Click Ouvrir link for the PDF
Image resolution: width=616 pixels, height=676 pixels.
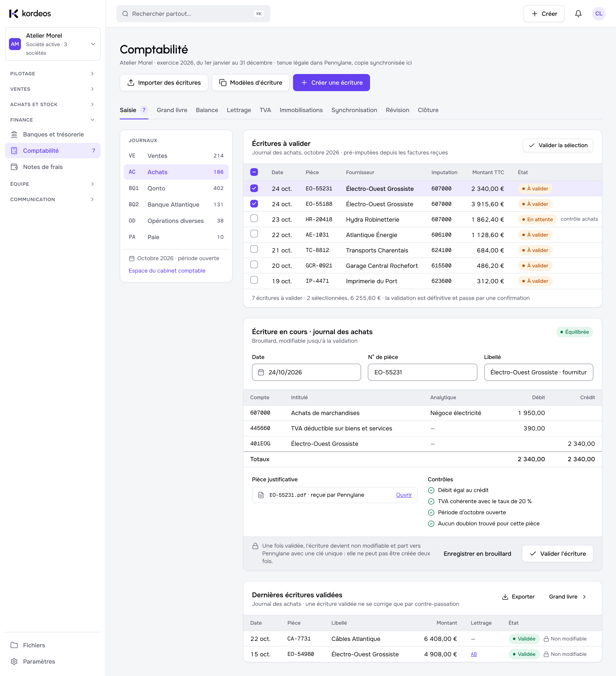[404, 495]
